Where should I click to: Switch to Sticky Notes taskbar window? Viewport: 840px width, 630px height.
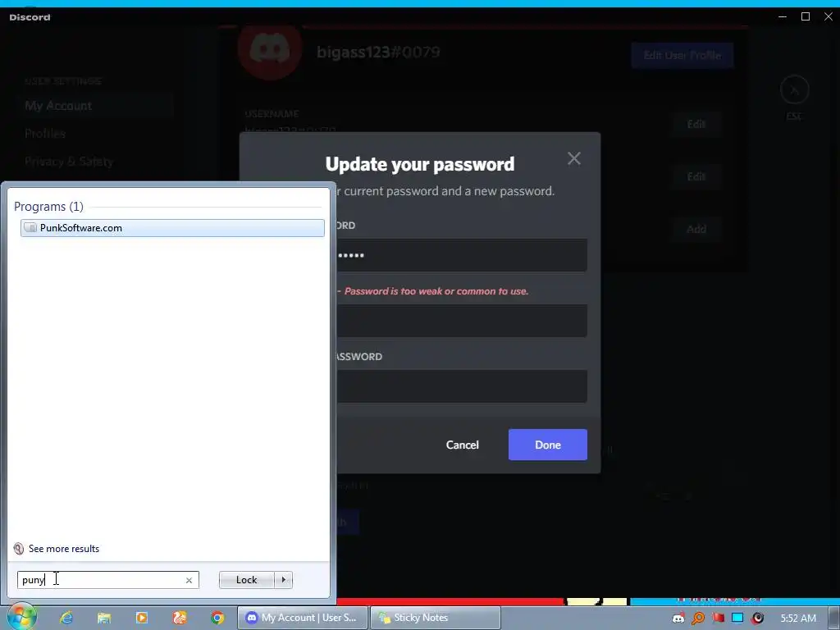[x=436, y=618]
